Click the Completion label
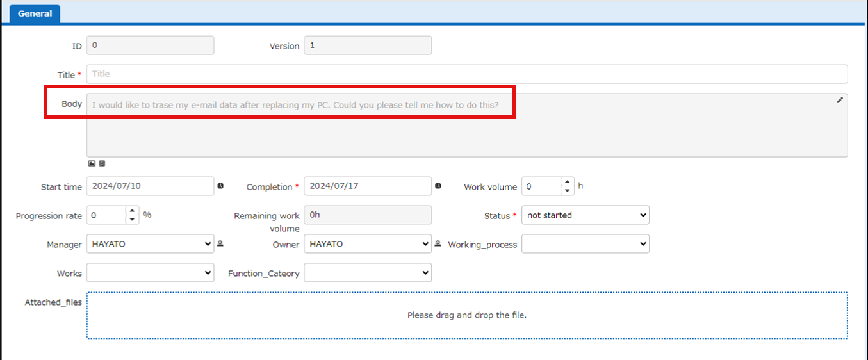This screenshot has width=868, height=360. click(270, 187)
